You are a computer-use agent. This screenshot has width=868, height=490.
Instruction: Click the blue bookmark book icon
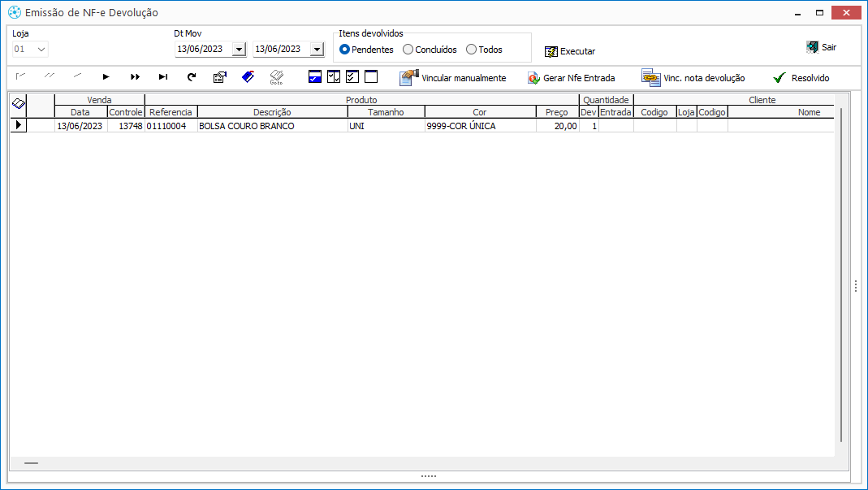[x=248, y=77]
